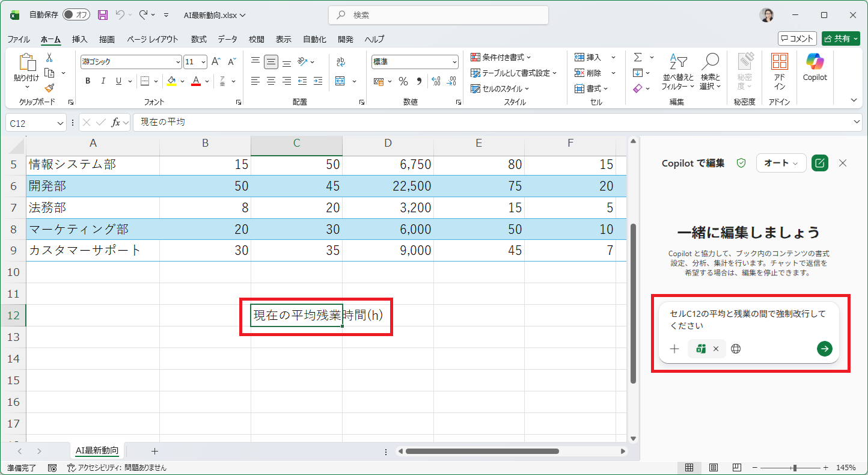The width and height of the screenshot is (868, 475).
Task: Expand the number format dropdown 標準
Action: pos(454,62)
